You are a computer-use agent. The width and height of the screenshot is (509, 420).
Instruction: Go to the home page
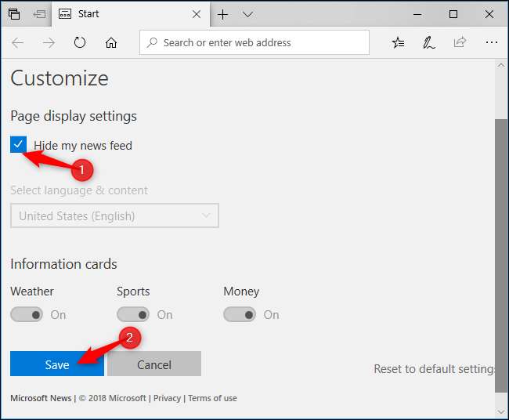coord(111,42)
